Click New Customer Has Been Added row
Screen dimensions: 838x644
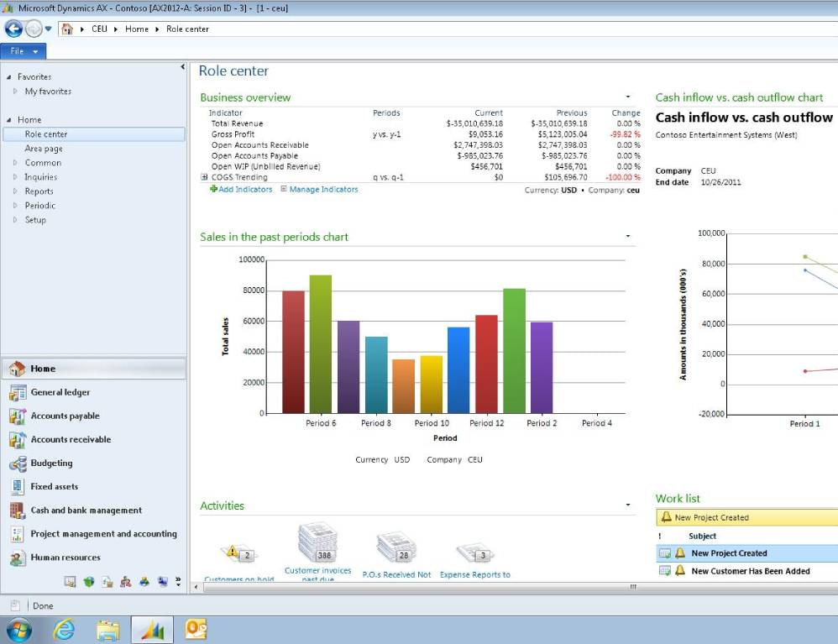click(x=746, y=571)
